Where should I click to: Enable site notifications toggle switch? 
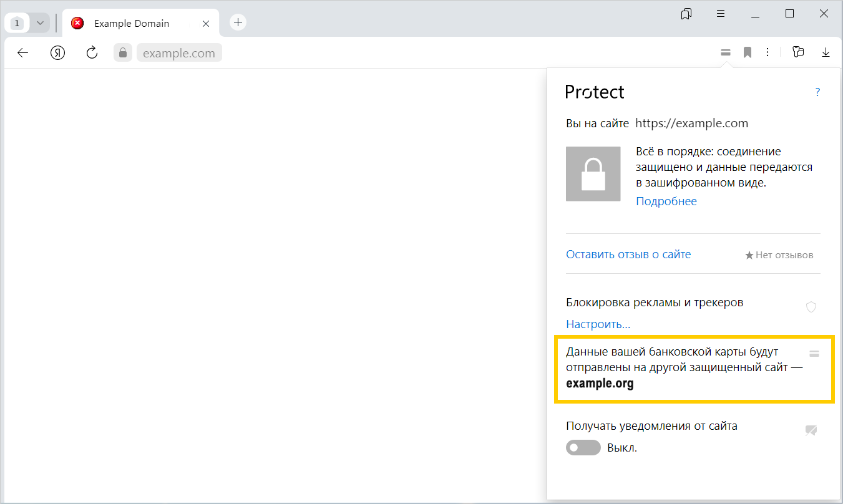pyautogui.click(x=583, y=448)
